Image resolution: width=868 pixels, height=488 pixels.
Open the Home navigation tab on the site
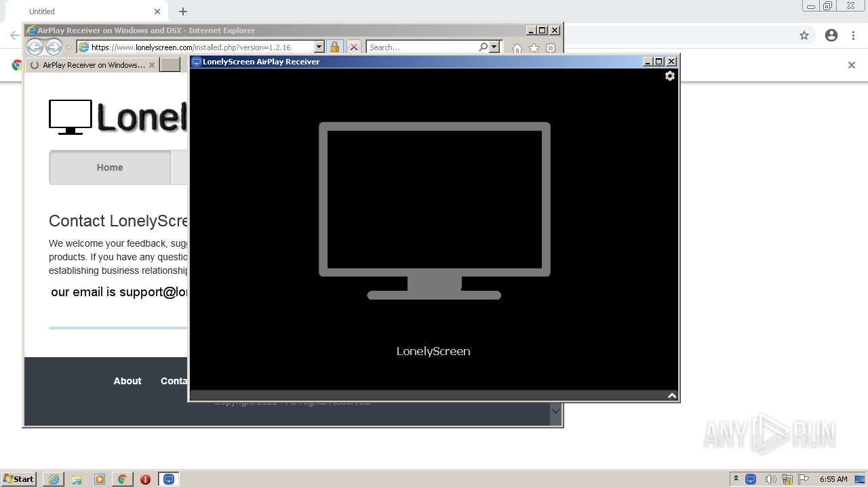(x=110, y=167)
